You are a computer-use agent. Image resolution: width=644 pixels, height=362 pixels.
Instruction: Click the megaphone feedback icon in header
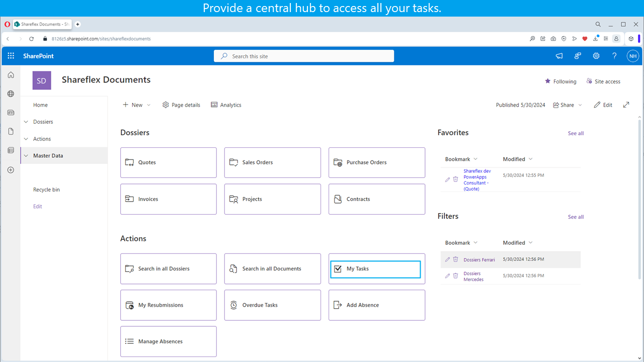tap(559, 56)
